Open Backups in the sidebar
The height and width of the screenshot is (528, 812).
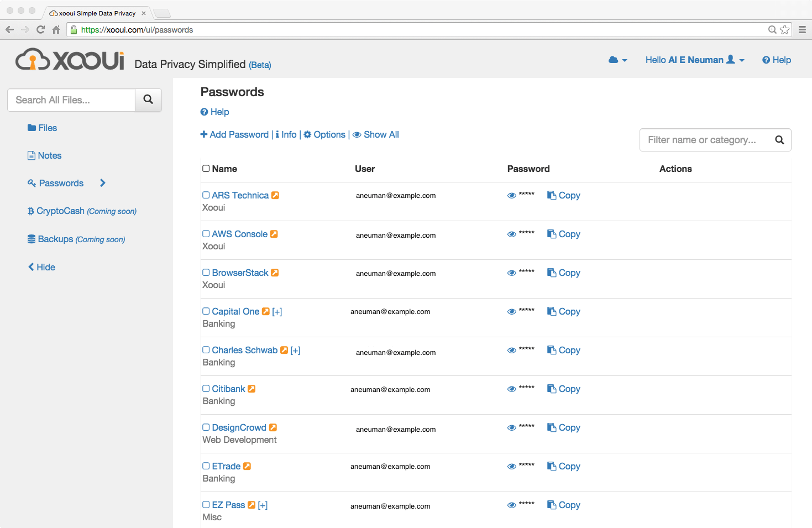76,239
